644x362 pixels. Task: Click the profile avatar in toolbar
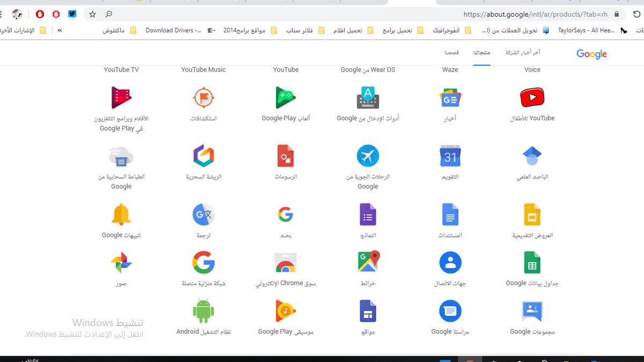(17, 15)
